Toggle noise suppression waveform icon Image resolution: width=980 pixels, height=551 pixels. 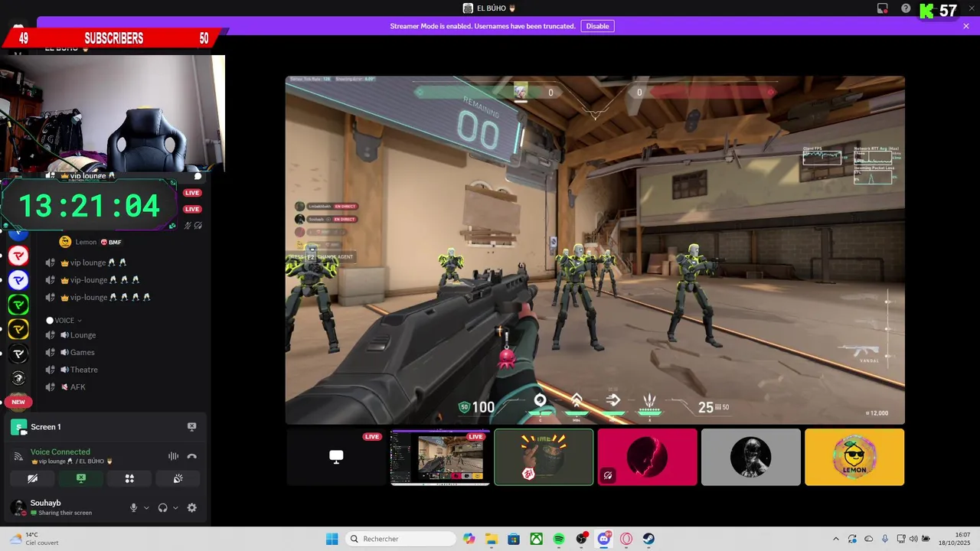point(173,456)
